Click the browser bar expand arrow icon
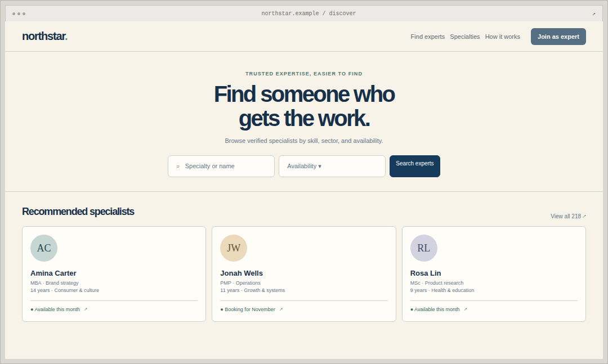 point(594,14)
